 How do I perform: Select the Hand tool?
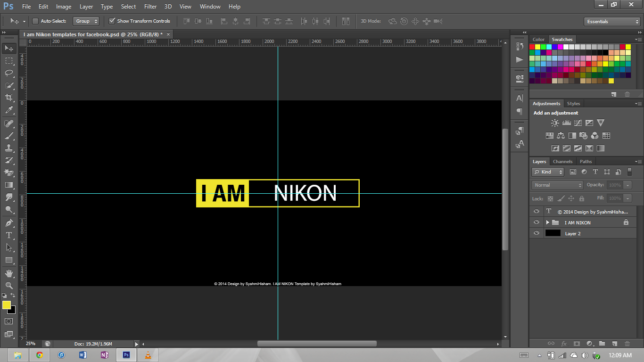(9, 273)
